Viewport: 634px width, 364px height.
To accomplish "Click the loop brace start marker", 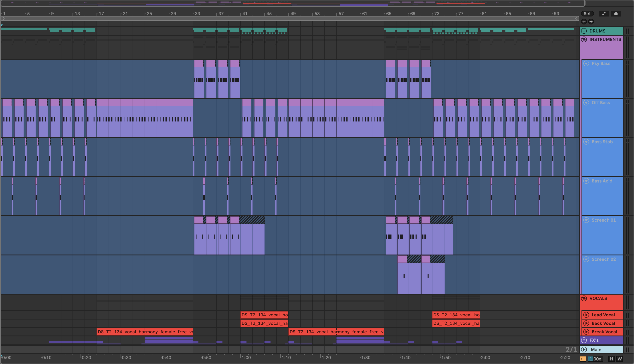I will (3, 18).
